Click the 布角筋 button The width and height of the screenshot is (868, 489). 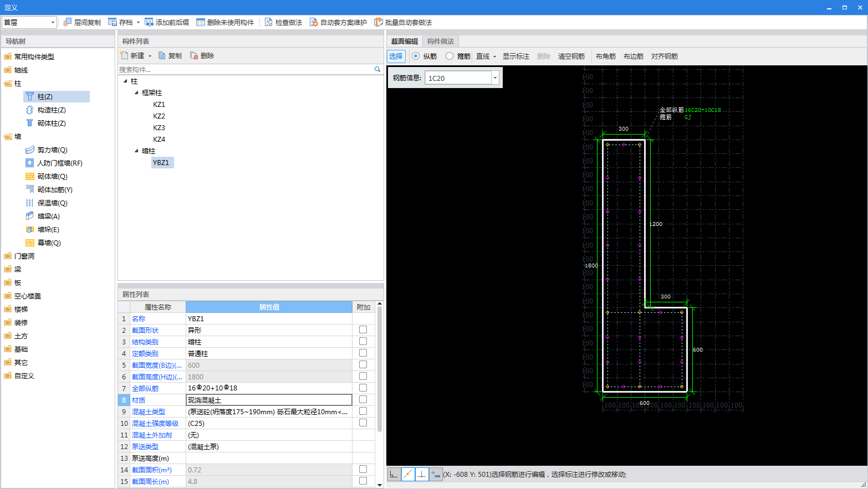pyautogui.click(x=606, y=56)
